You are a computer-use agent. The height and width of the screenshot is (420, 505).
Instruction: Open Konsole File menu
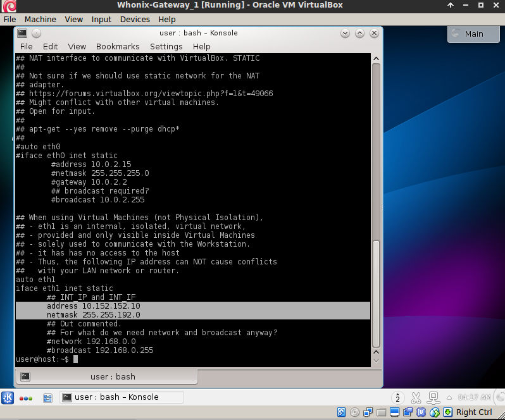[x=26, y=47]
